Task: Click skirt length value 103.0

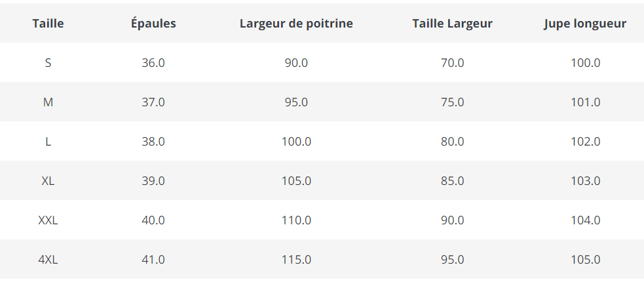Action: (x=585, y=181)
